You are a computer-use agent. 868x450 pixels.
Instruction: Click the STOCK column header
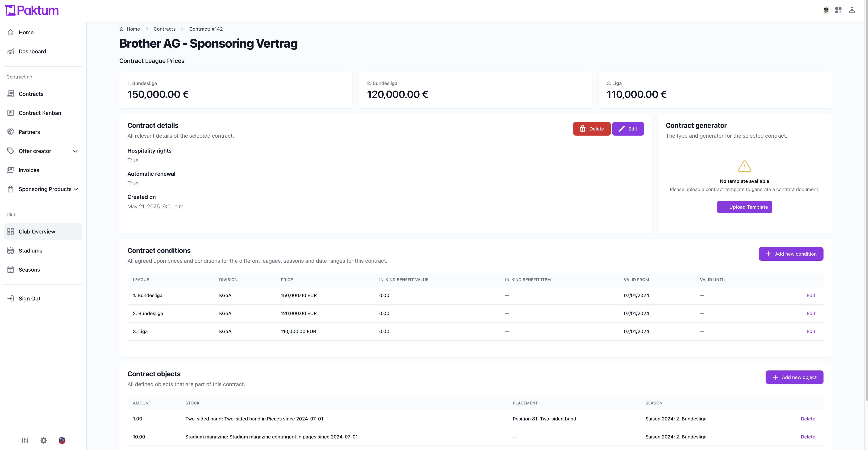(x=192, y=403)
